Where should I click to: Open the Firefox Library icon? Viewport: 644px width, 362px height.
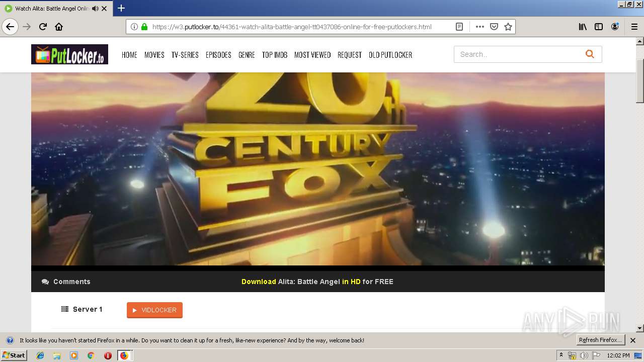pyautogui.click(x=583, y=27)
